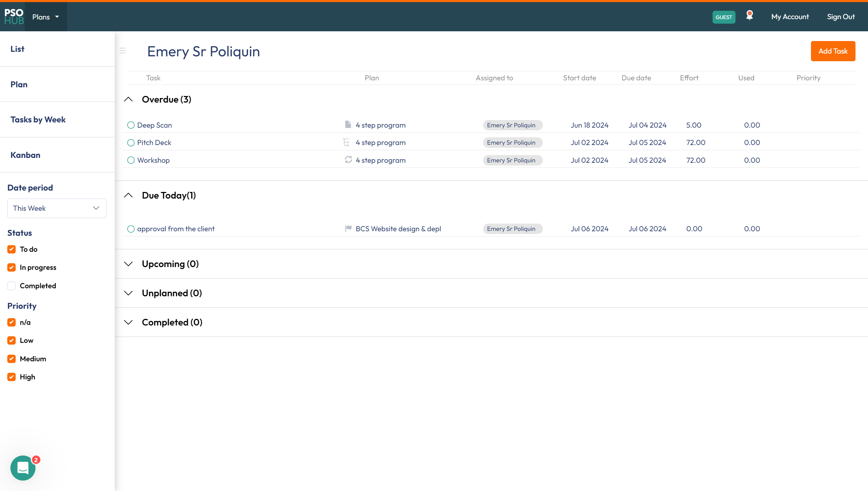Open the Plans menu in header
This screenshot has width=868, height=491.
click(x=46, y=17)
